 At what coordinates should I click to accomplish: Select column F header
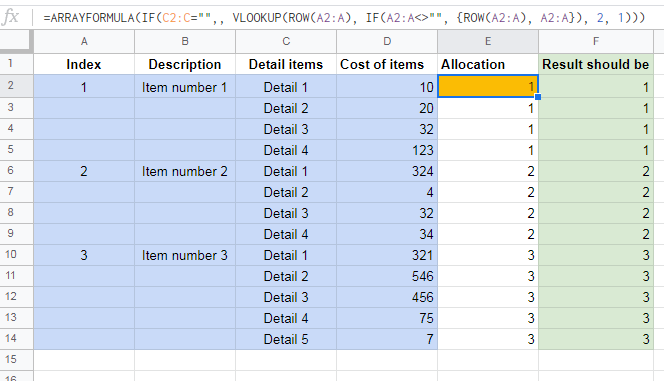(596, 41)
